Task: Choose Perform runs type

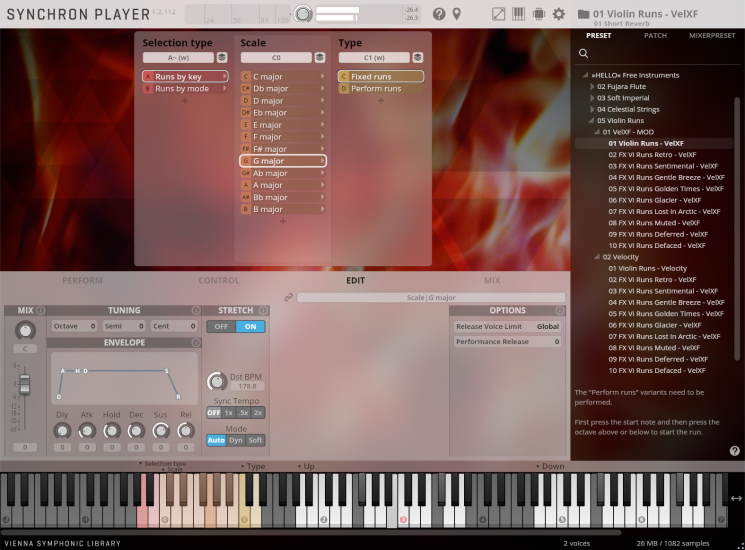Action: click(x=376, y=89)
